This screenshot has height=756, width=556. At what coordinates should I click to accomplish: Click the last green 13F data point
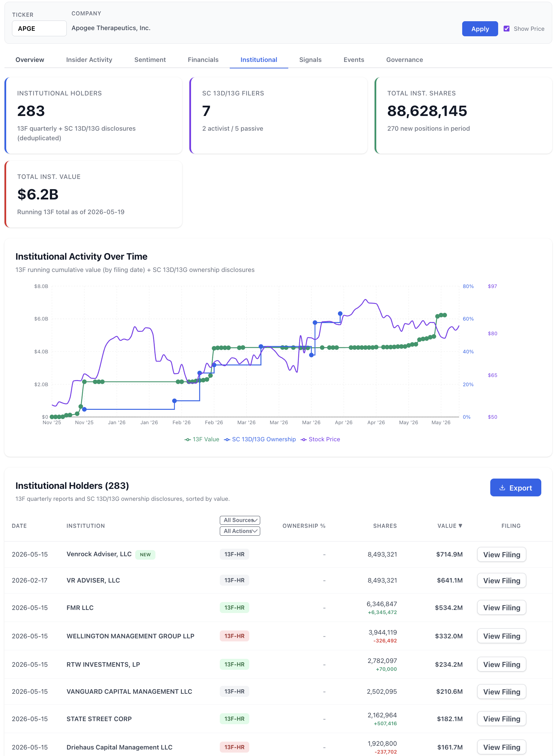coord(445,315)
